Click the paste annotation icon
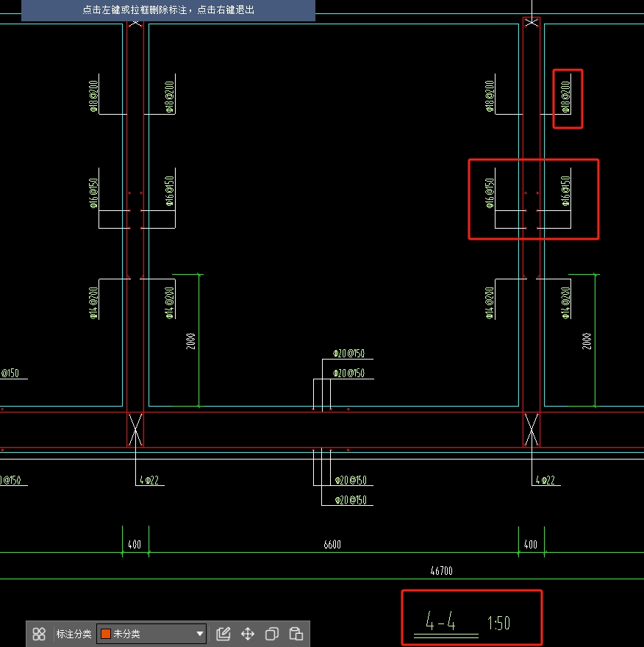 click(296, 634)
